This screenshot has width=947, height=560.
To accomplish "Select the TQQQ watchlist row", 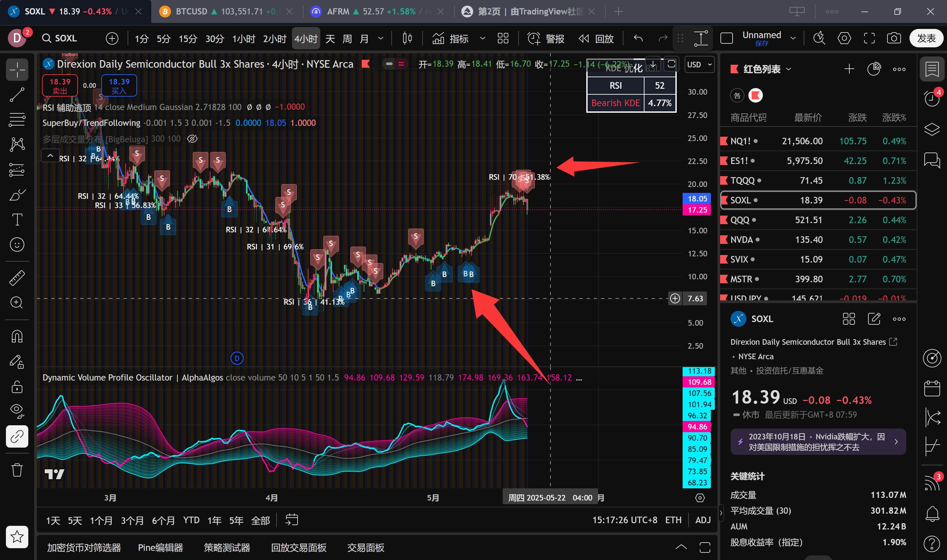I will [818, 180].
